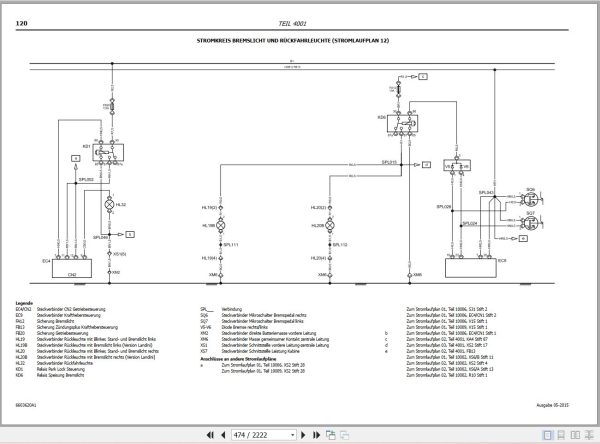Click the Ausgabe 05-2015 footer text
Viewport: 600px width, 444px height.
coord(553,405)
